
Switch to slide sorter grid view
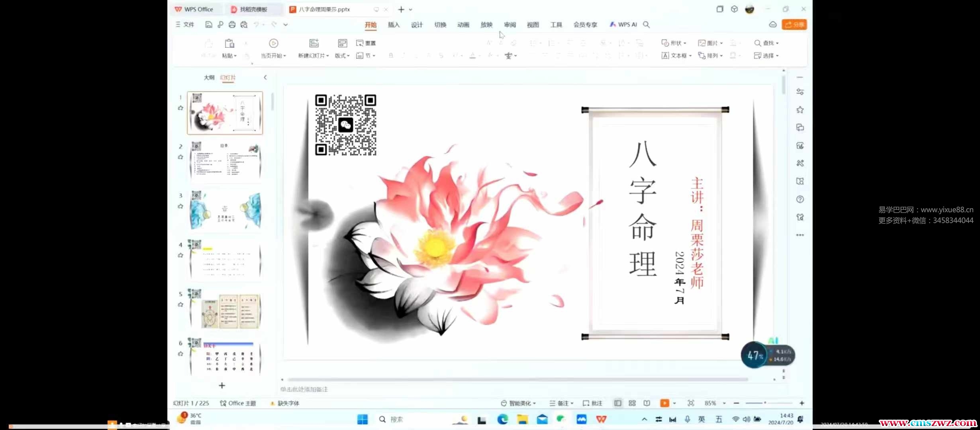point(632,403)
